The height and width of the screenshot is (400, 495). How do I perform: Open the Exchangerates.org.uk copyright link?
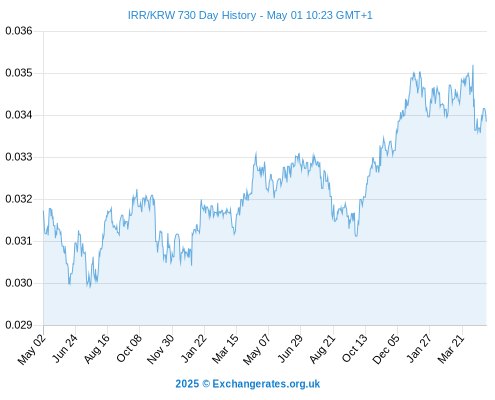[247, 384]
